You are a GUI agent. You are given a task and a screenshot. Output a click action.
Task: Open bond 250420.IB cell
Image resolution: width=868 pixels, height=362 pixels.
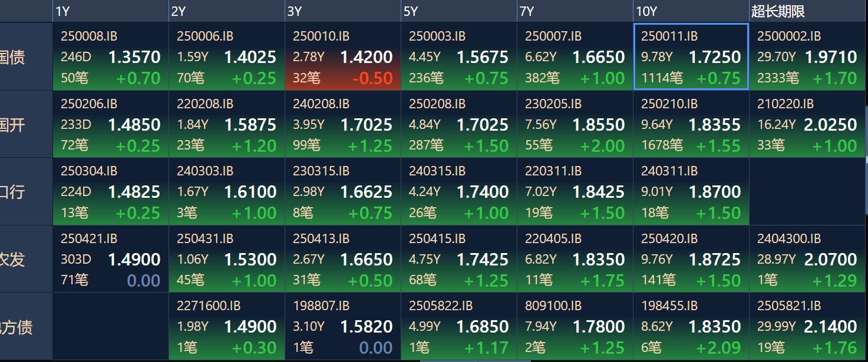click(x=691, y=259)
